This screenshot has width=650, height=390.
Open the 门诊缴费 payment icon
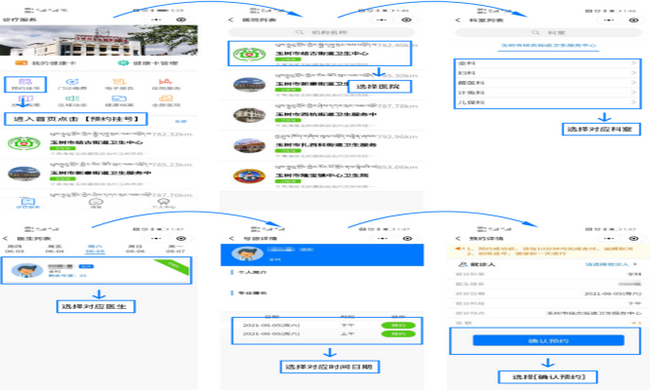(x=72, y=82)
